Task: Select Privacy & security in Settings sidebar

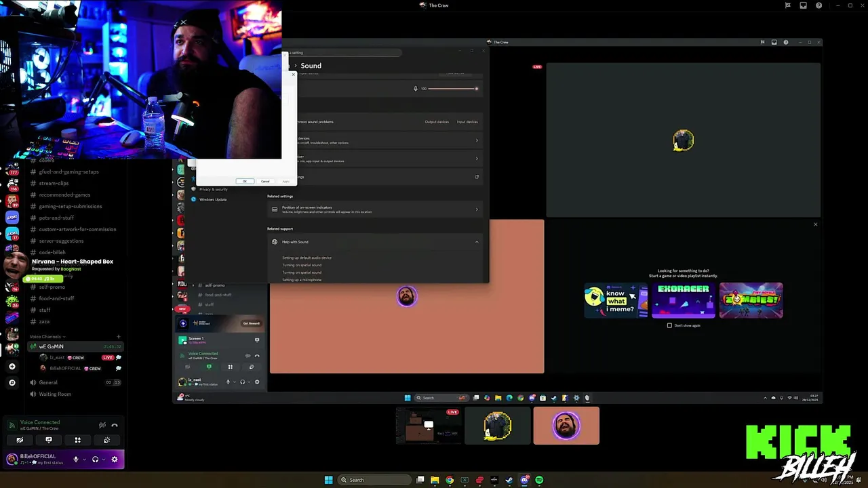Action: [x=213, y=189]
